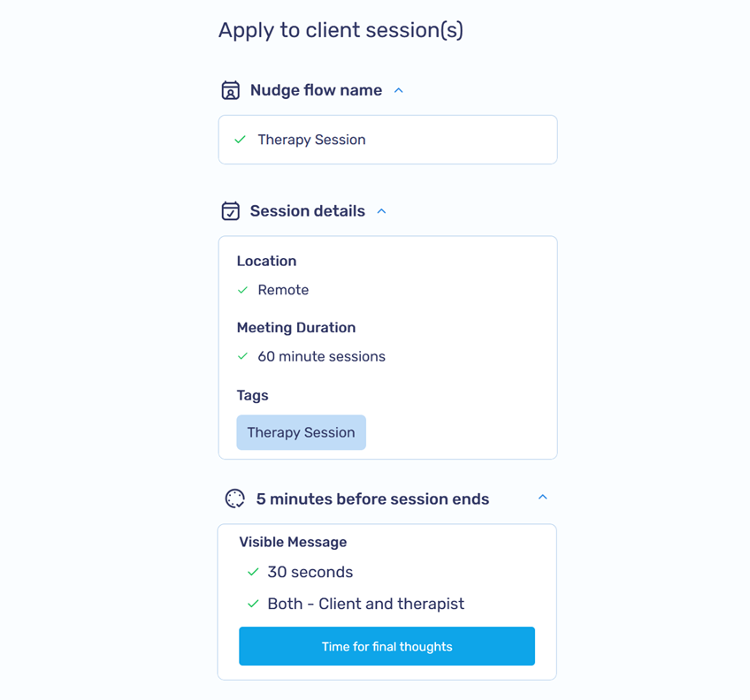
Task: Click the Therapy Session card under Nudge flow name
Action: [x=387, y=140]
